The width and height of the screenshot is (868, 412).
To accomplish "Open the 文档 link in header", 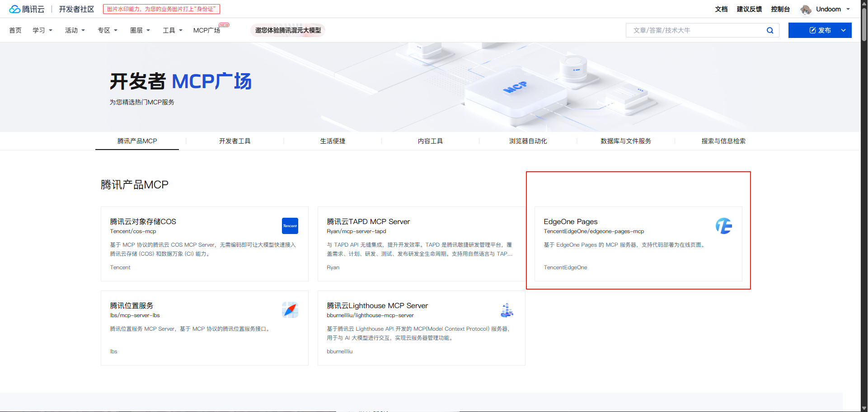I will point(721,9).
